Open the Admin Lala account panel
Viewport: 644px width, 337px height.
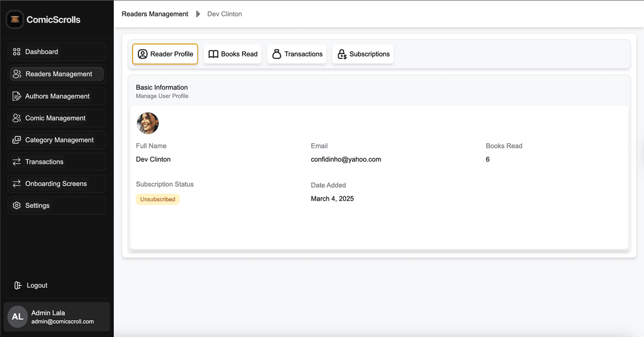click(x=56, y=317)
